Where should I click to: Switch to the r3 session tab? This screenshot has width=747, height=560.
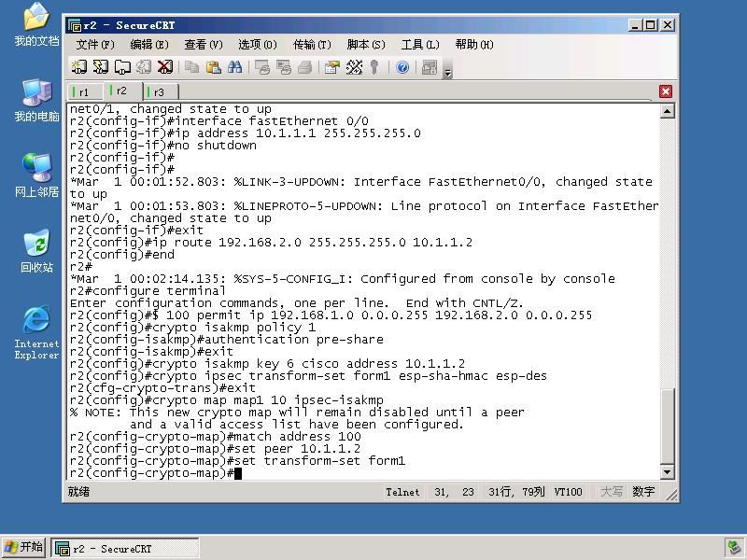point(160,91)
